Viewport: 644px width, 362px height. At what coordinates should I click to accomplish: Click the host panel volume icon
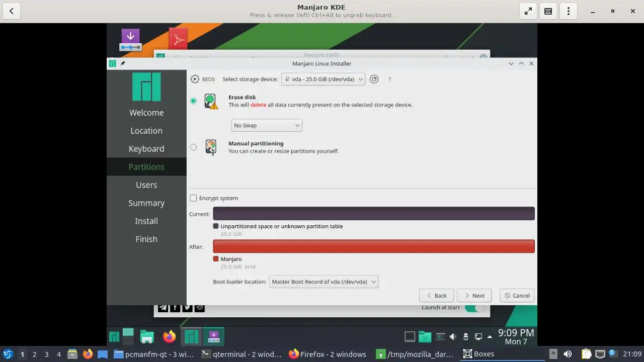[568, 354]
